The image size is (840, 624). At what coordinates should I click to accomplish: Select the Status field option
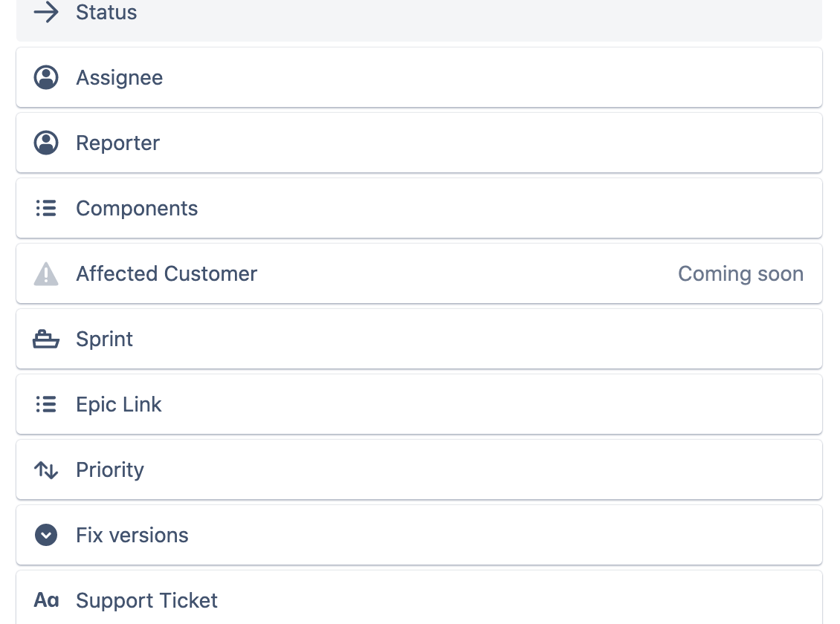coord(106,13)
